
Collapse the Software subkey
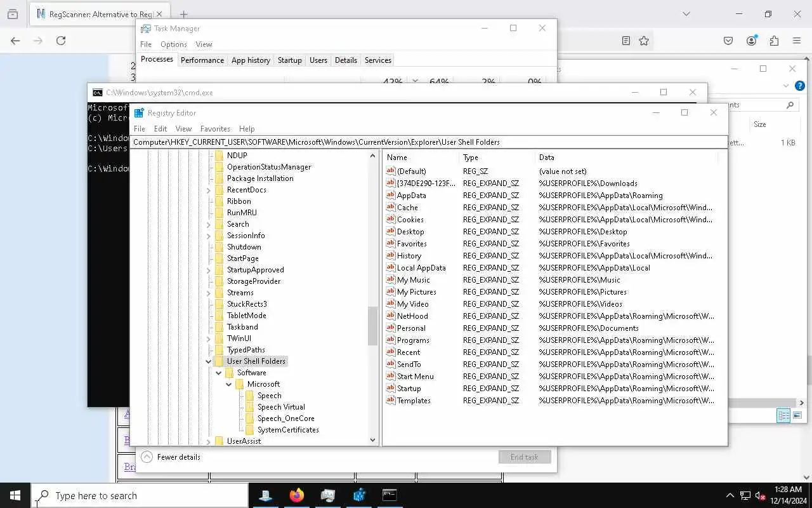pos(219,373)
